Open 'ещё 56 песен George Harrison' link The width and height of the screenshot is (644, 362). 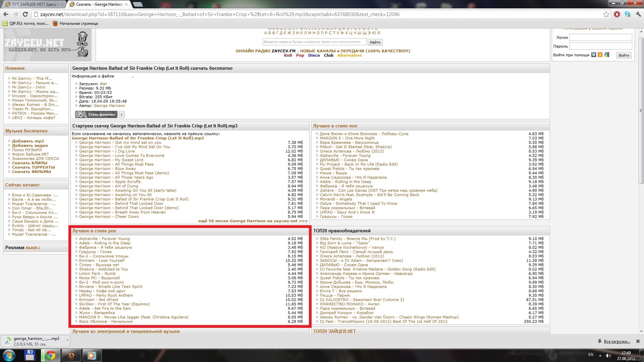coord(253,221)
